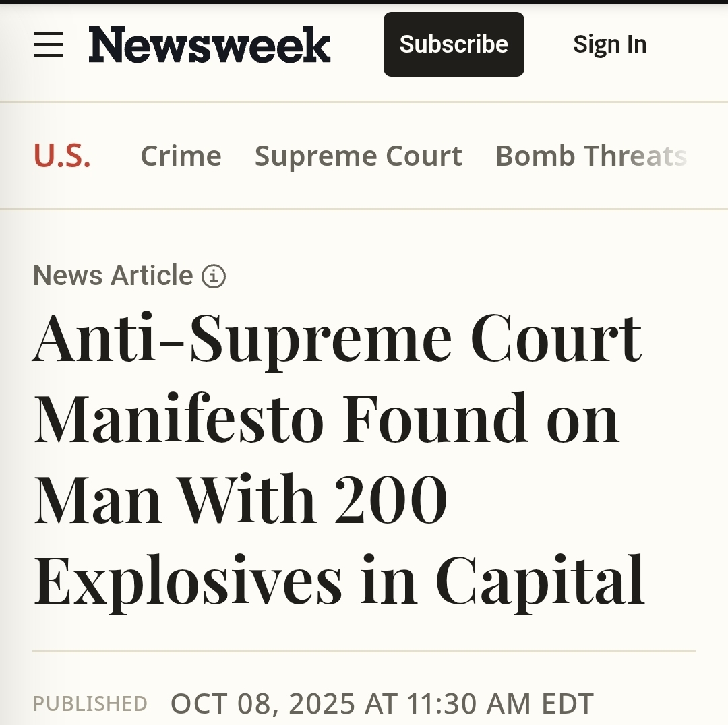The width and height of the screenshot is (728, 725).
Task: Go to the Crime topic tab
Action: [181, 156]
